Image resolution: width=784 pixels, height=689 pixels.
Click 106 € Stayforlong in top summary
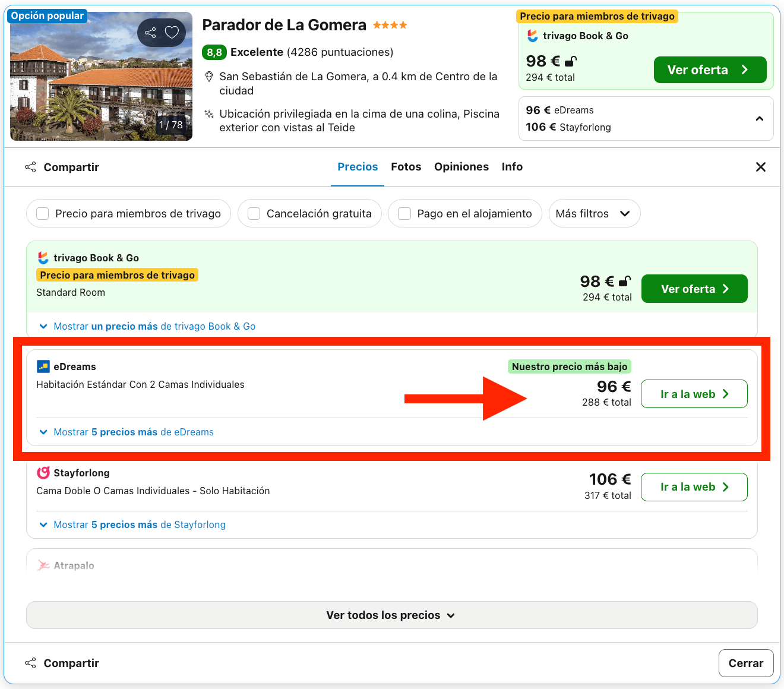(568, 127)
